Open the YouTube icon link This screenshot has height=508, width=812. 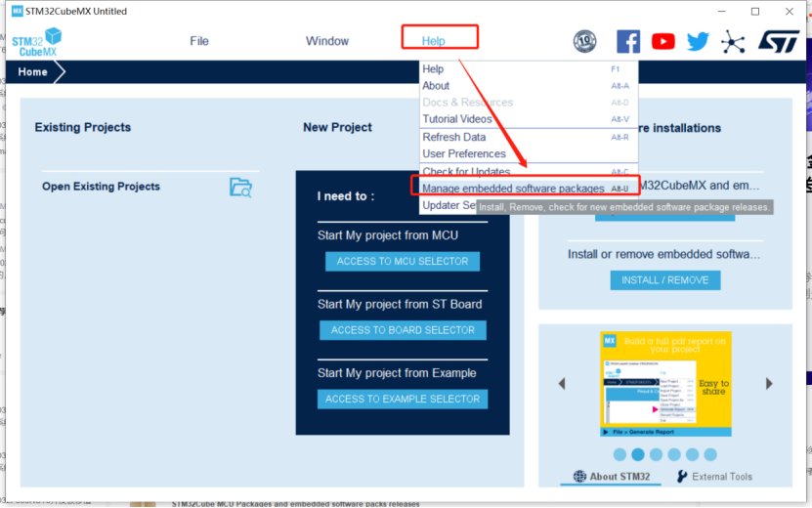pos(662,41)
